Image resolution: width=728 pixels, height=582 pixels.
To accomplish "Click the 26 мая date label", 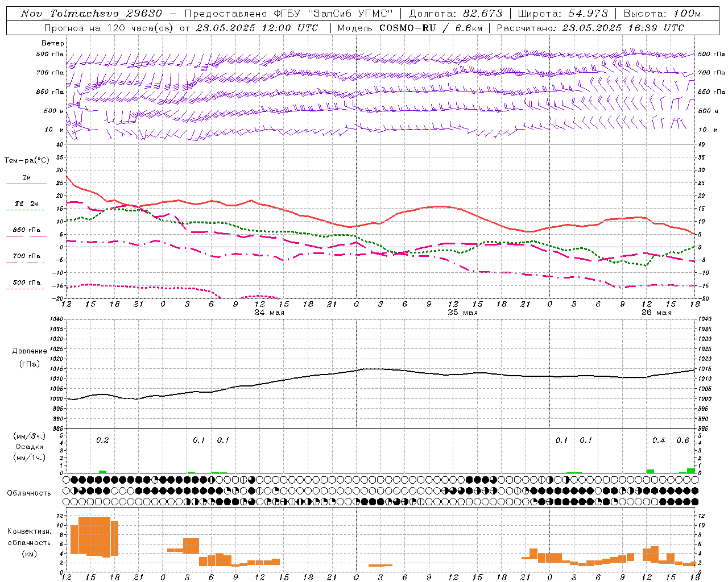I will click(x=656, y=313).
